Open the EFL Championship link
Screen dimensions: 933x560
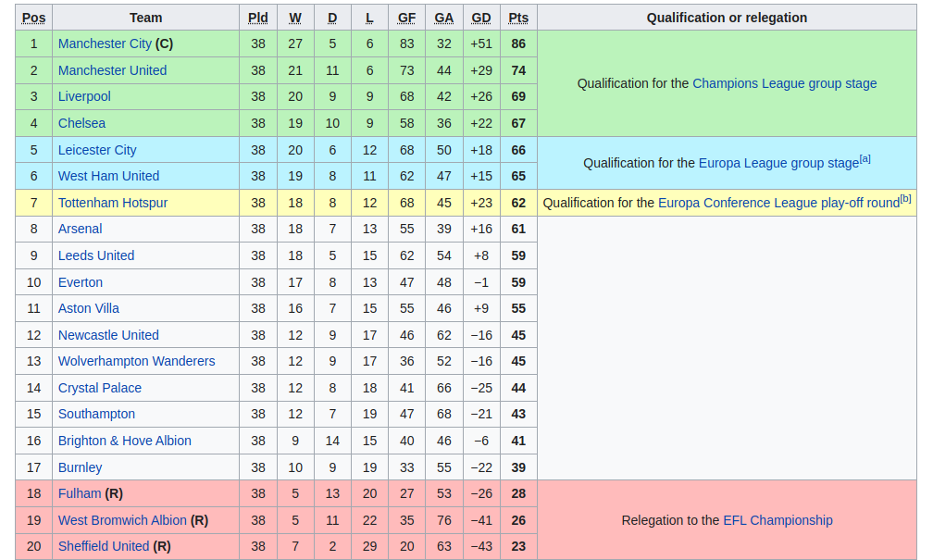point(777,521)
